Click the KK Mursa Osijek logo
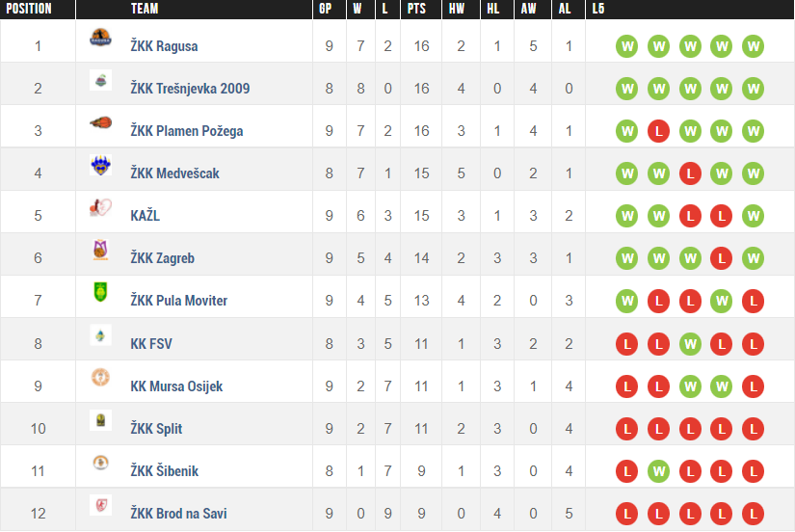Screen dimensions: 795x532 pos(100,378)
